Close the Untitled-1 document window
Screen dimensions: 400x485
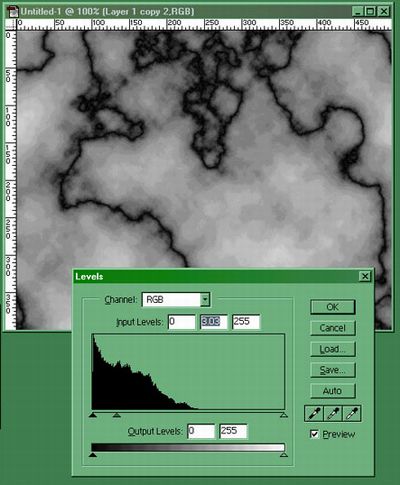[x=384, y=12]
